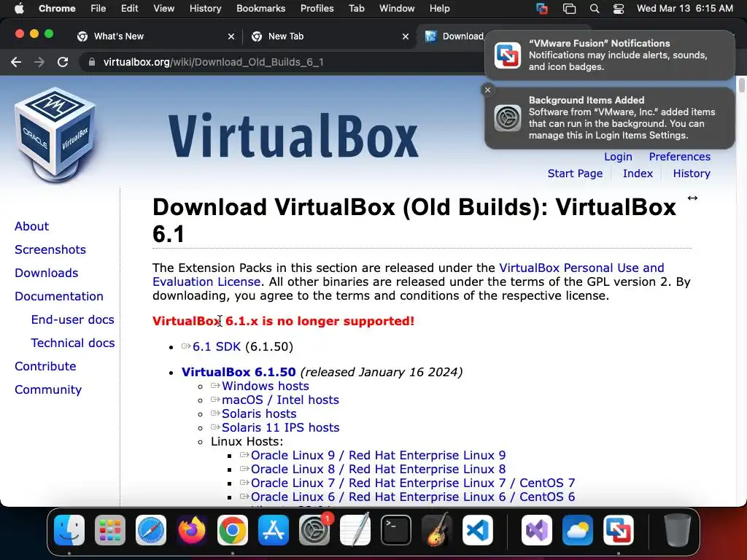Image resolution: width=747 pixels, height=560 pixels.
Task: Close the New Tab tab
Action: pos(406,36)
